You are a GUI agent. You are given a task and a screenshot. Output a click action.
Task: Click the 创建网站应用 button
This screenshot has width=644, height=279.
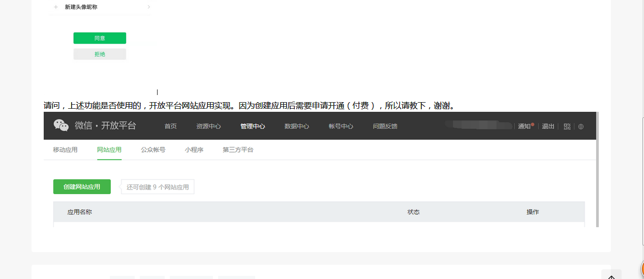(x=82, y=187)
